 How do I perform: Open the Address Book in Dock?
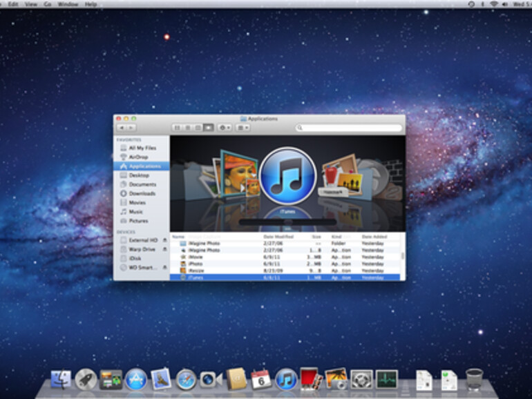(236, 379)
